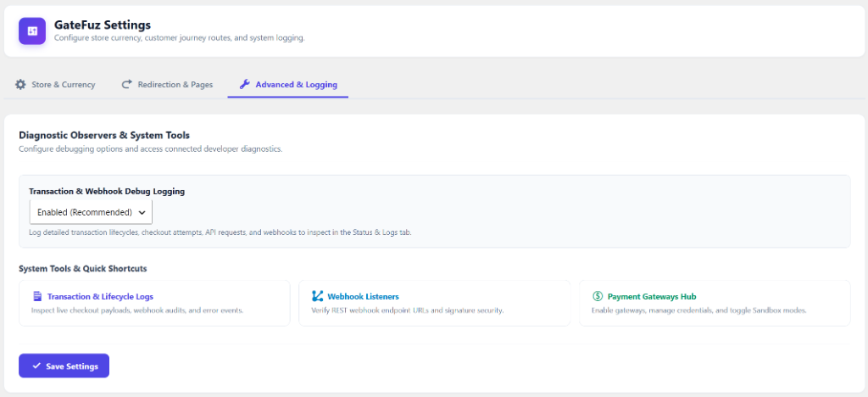Switch to the Redirection & Pages tab

point(167,85)
